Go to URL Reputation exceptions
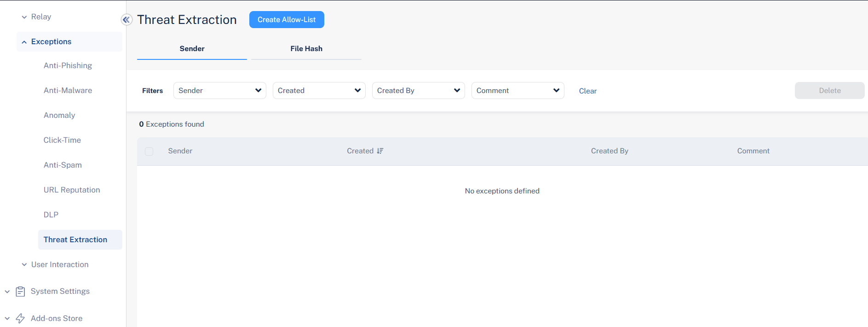868x327 pixels. click(72, 190)
